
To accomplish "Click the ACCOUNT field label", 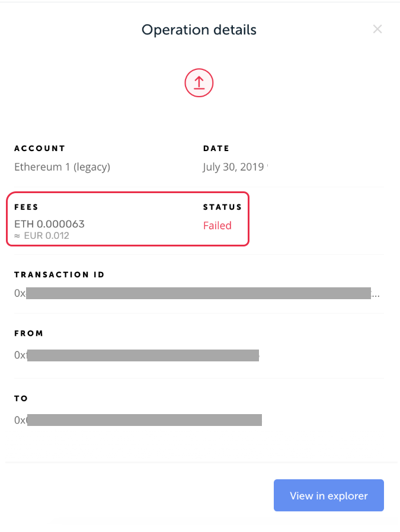I will tap(40, 148).
